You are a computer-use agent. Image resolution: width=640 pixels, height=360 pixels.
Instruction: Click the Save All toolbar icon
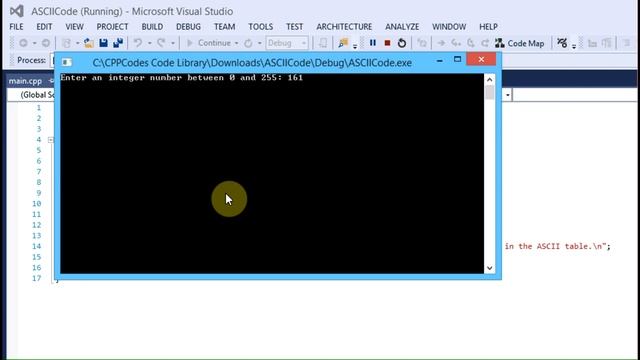118,43
